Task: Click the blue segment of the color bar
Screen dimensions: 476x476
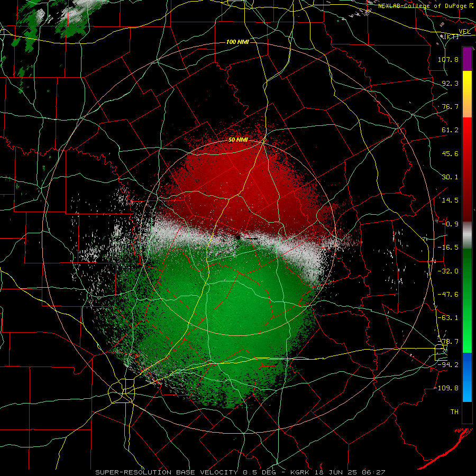Action: pyautogui.click(x=467, y=377)
